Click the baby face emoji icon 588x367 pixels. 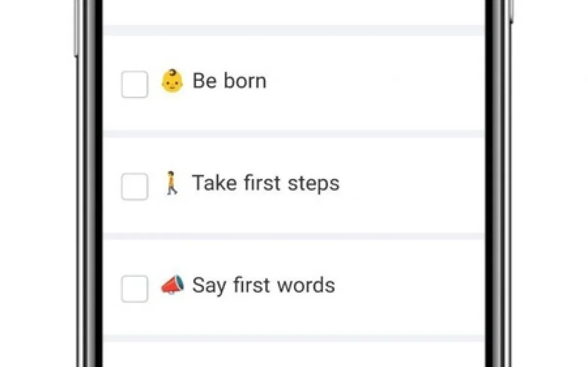click(171, 81)
